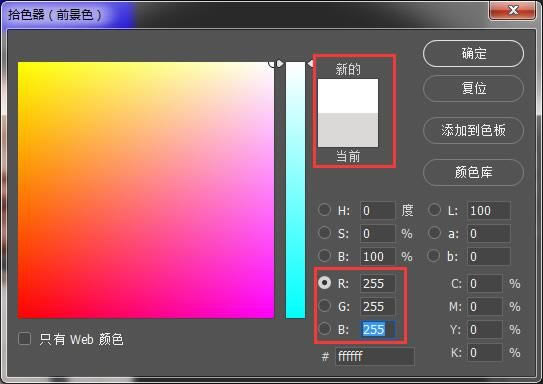543x384 pixels.
Task: Click the circular color picker marker
Action: coord(272,64)
